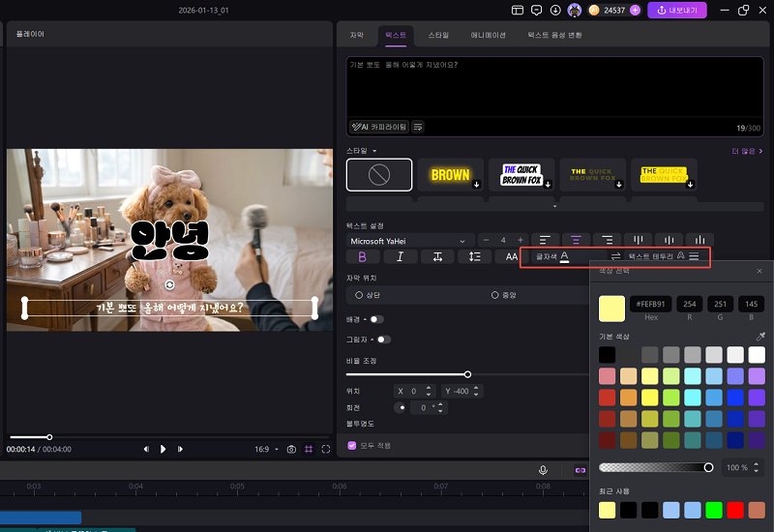Image resolution: width=774 pixels, height=532 pixels.
Task: Select the white basic color swatch
Action: [x=757, y=354]
